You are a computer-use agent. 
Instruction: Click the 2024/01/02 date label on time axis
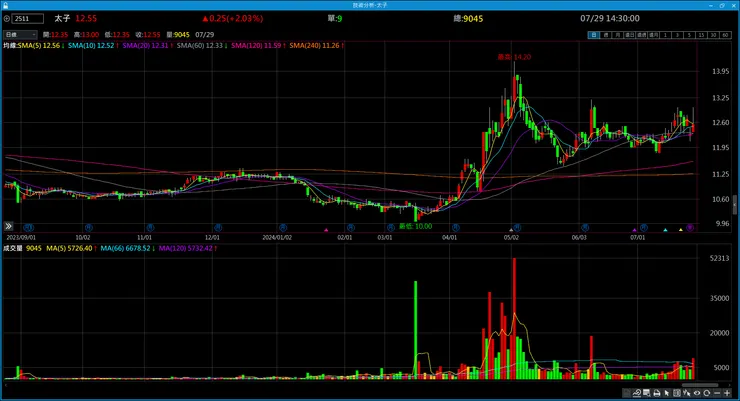[x=277, y=237]
